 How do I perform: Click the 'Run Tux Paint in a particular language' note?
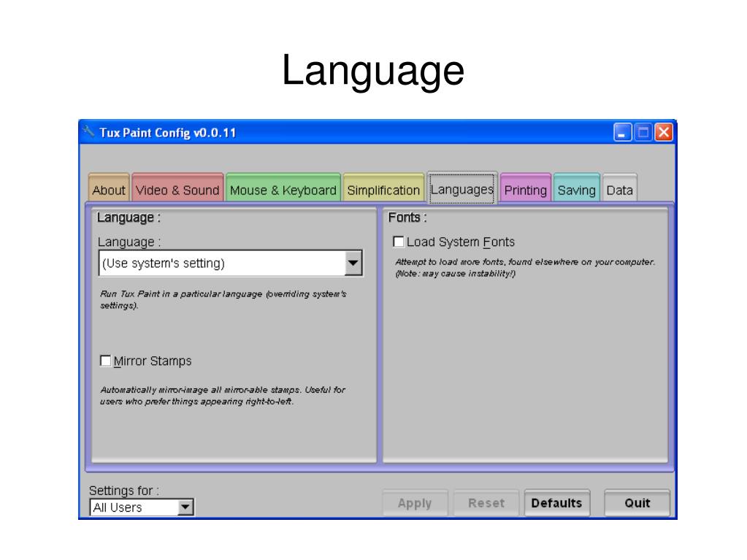click(223, 299)
